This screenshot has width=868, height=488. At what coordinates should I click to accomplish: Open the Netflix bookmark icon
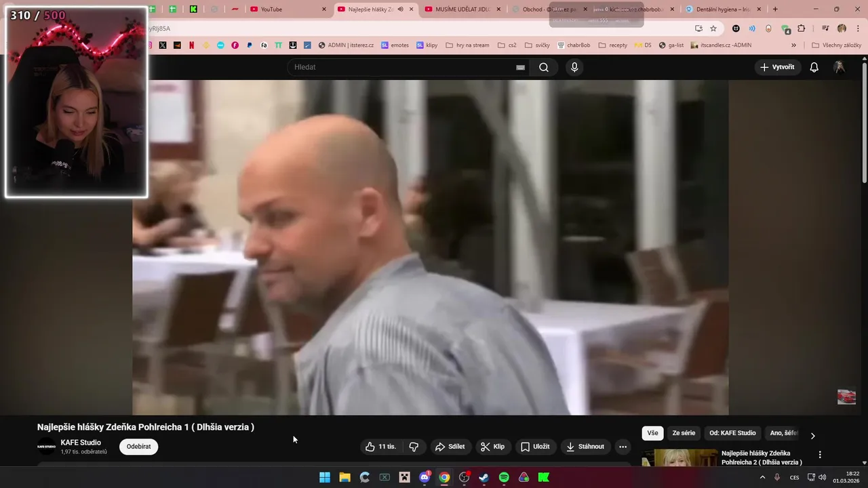pyautogui.click(x=191, y=45)
